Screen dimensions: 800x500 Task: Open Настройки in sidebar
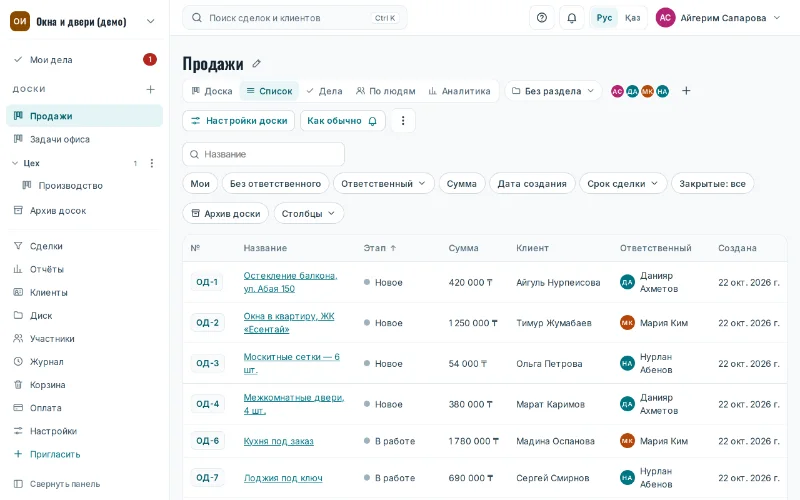(84, 431)
